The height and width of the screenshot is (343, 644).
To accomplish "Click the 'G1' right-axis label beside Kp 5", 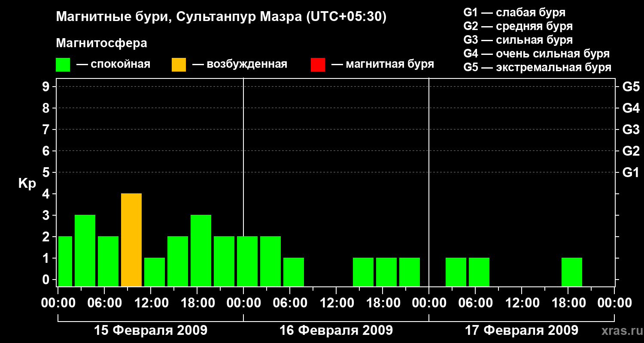I will pyautogui.click(x=631, y=173).
